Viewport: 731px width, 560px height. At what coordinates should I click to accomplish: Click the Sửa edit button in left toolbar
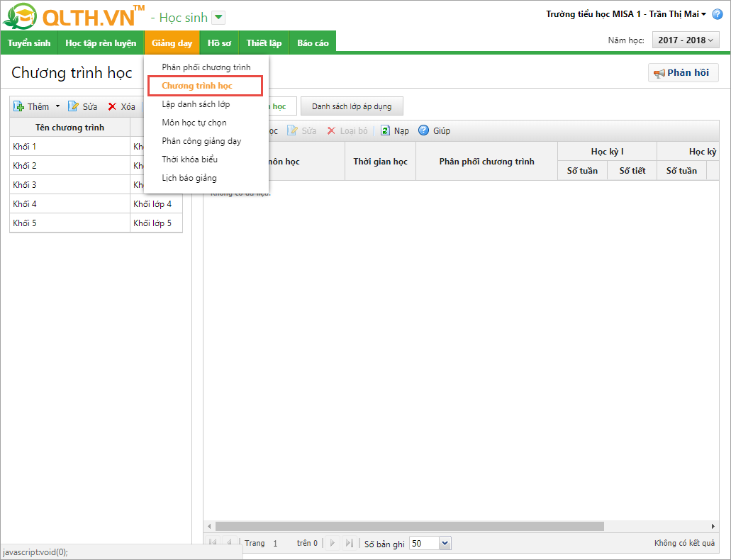coord(83,106)
